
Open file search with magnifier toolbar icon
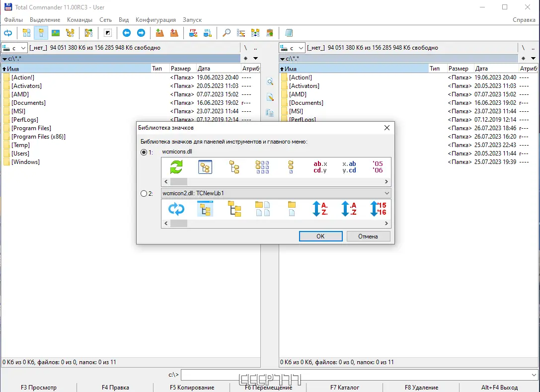(x=226, y=33)
